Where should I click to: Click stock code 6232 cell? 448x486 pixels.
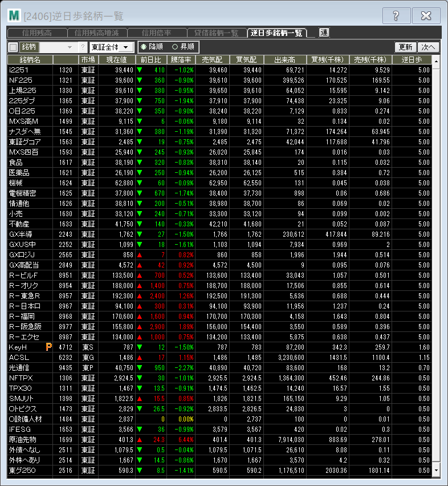(66, 358)
